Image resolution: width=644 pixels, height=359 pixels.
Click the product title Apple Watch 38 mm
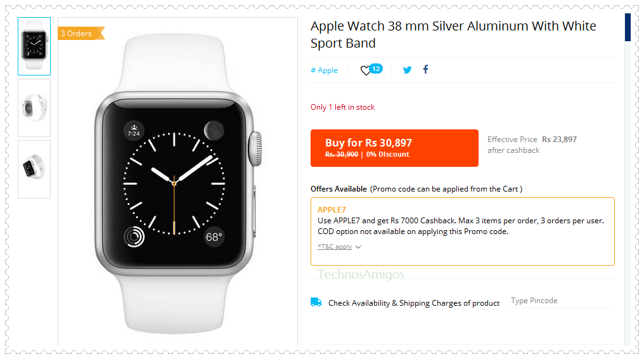point(453,34)
